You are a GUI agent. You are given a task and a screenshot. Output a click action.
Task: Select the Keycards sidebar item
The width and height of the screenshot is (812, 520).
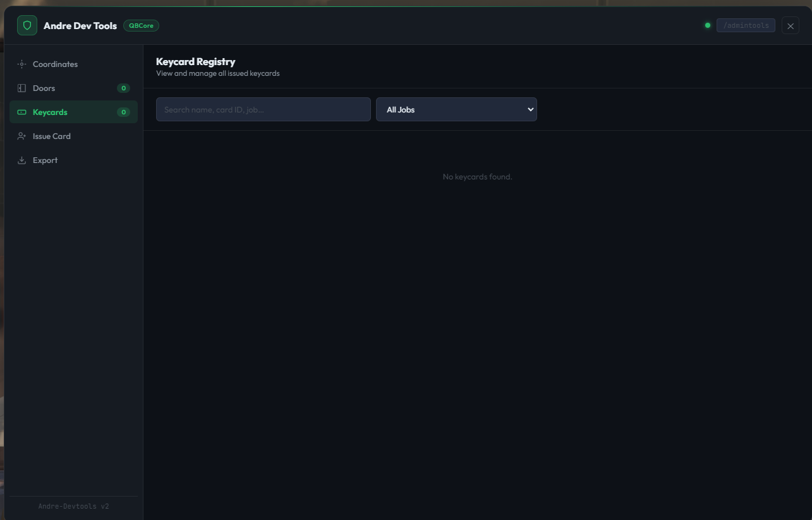tap(73, 112)
